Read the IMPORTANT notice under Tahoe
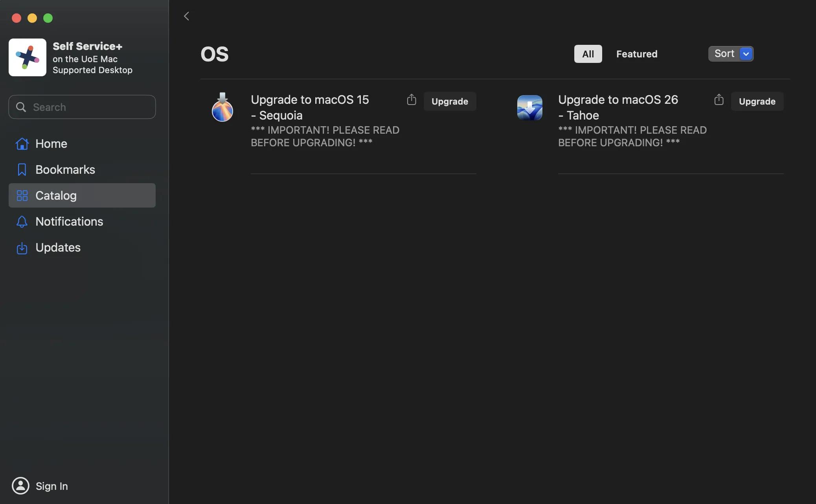 632,136
